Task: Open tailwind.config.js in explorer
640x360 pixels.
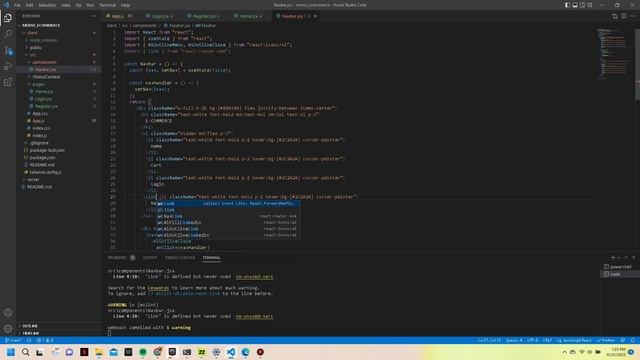Action: [45, 172]
